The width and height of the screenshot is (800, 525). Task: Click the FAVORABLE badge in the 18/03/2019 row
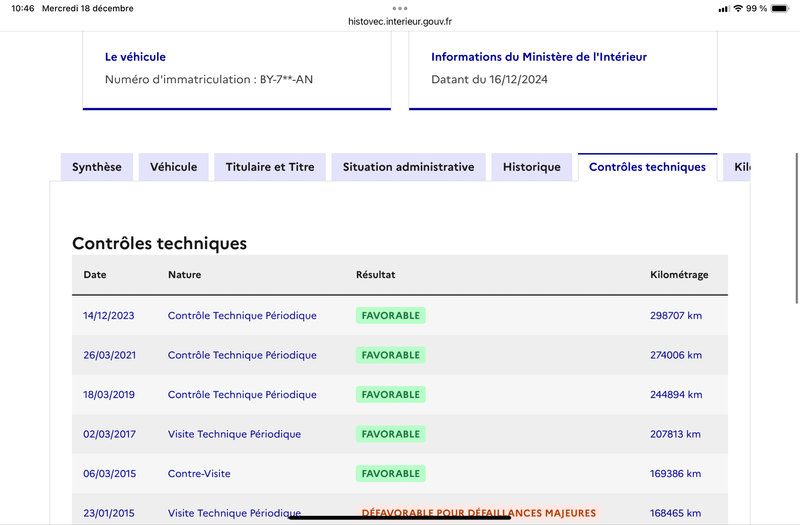(x=391, y=394)
